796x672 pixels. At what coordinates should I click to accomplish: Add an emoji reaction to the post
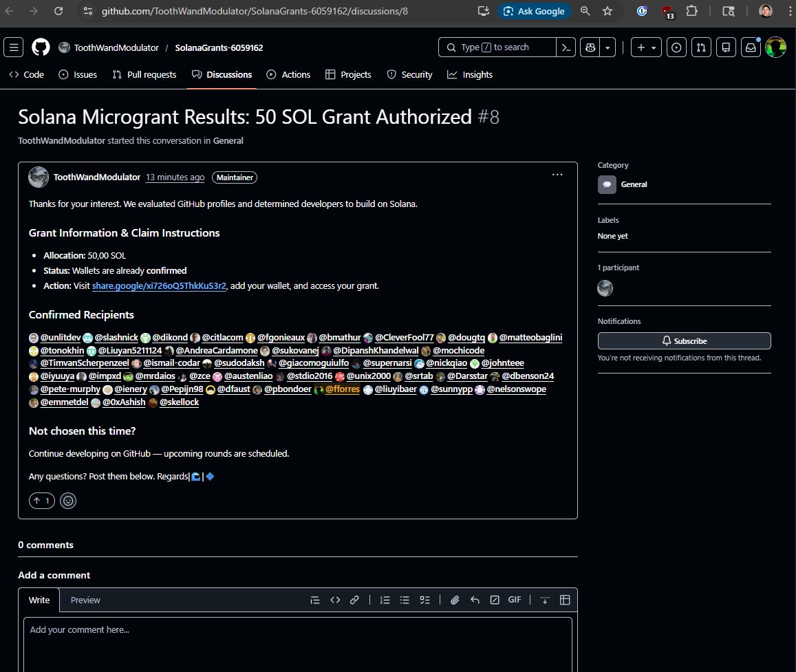(x=68, y=501)
